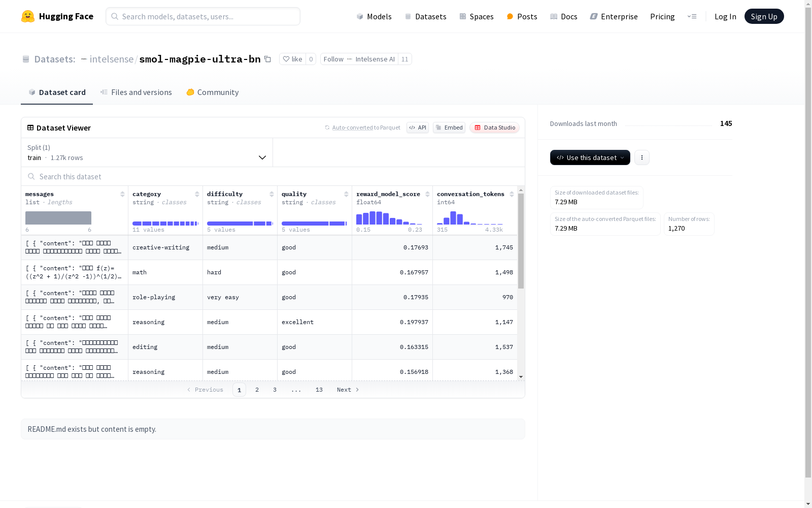Click the Datasets breadcrumb icon
This screenshot has height=508, width=812.
click(26, 59)
